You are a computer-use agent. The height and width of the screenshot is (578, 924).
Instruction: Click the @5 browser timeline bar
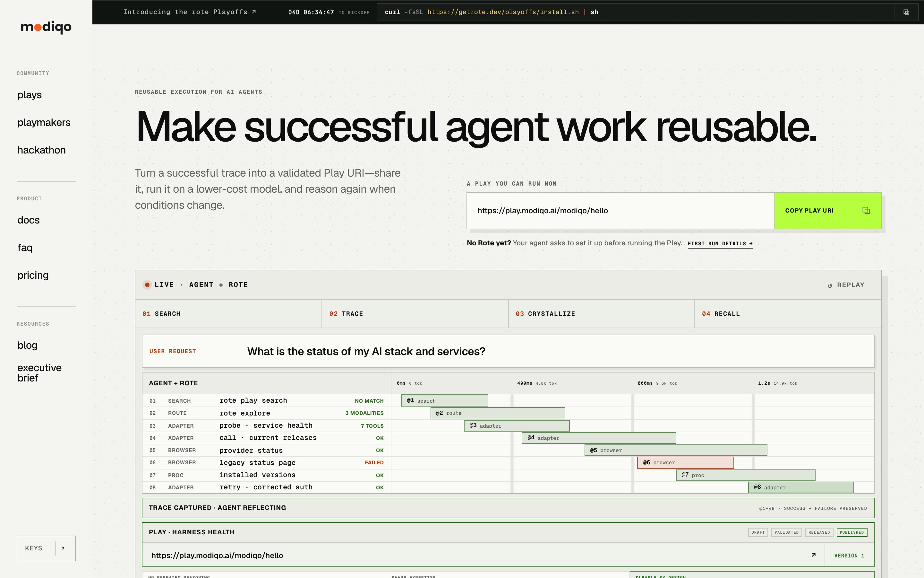[x=676, y=450]
